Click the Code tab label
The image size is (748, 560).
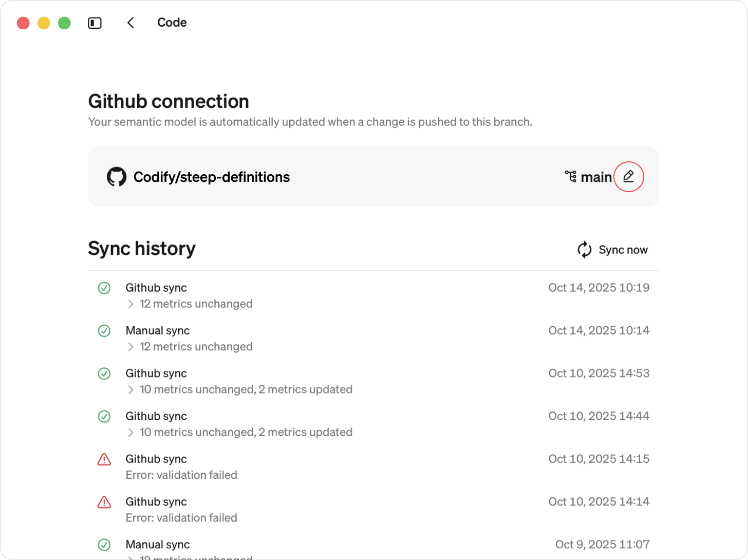(172, 23)
